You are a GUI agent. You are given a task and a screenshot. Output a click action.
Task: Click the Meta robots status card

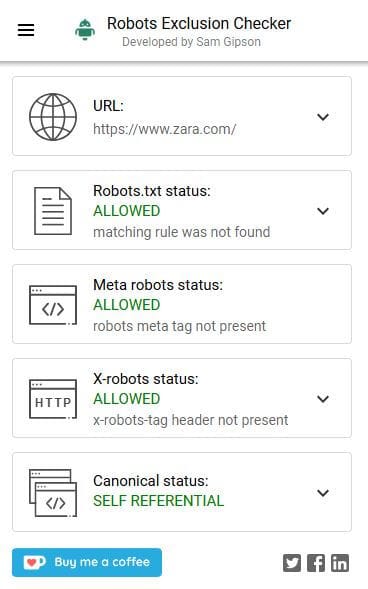tap(182, 304)
